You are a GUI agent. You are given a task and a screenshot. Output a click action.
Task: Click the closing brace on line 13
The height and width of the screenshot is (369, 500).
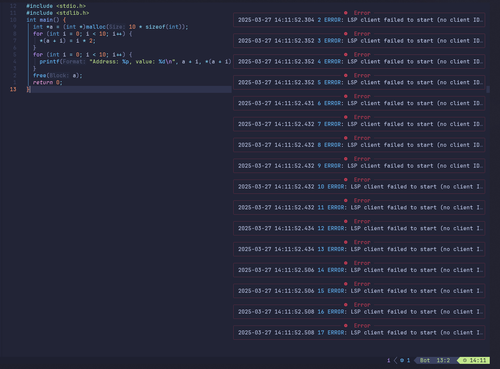28,89
